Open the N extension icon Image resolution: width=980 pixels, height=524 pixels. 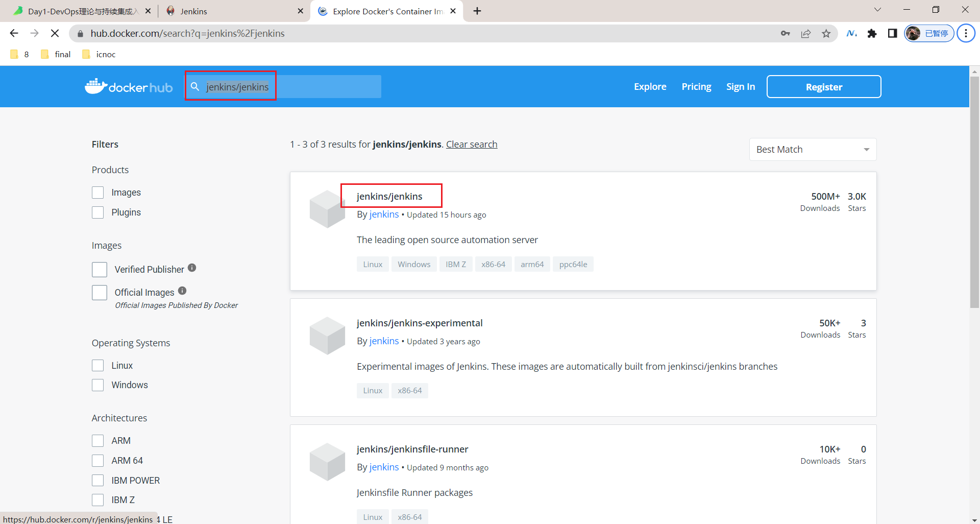[851, 33]
